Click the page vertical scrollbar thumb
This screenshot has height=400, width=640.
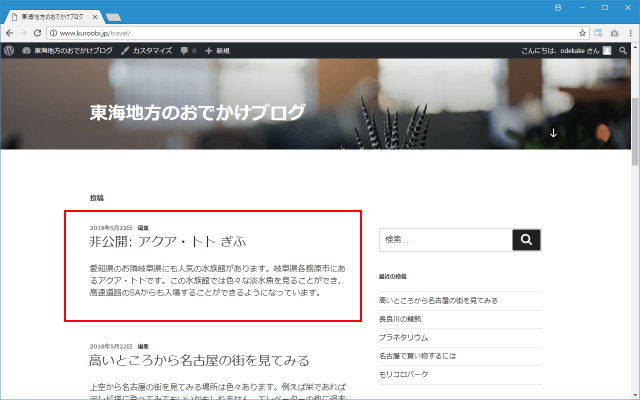(635, 131)
